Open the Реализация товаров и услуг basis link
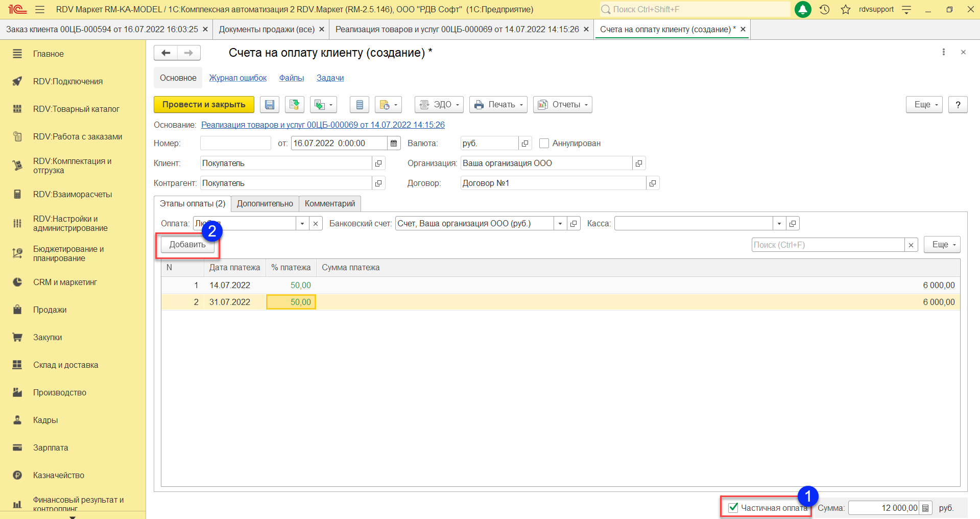 (x=323, y=125)
